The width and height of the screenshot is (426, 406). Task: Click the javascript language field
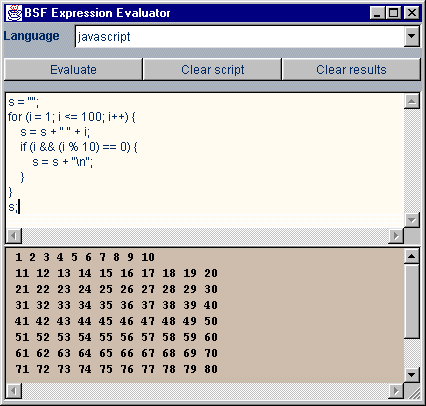(x=239, y=36)
